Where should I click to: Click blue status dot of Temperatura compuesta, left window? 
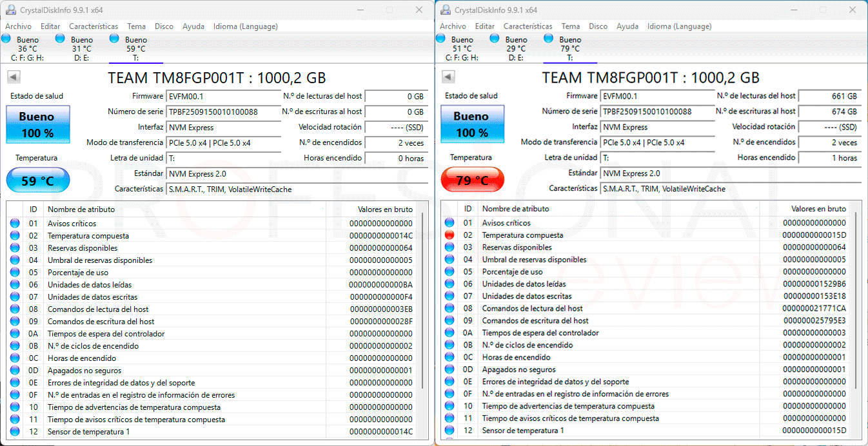[15, 236]
